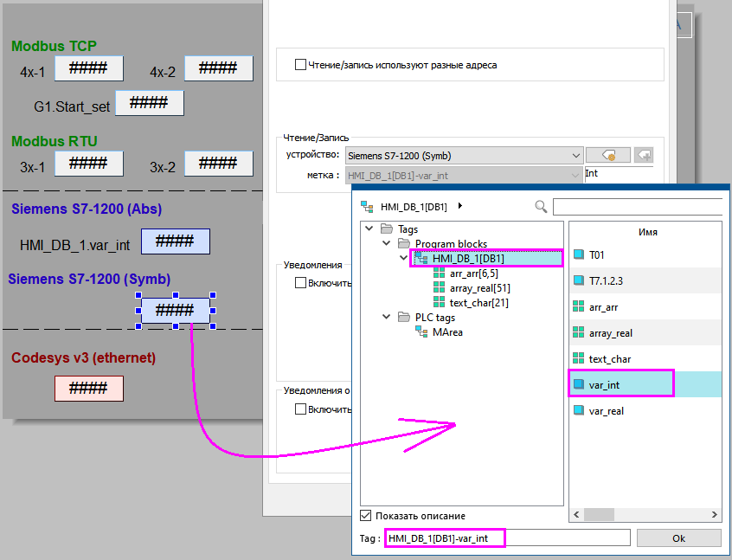The image size is (732, 560).
Task: Click the text_char array icon in the name list
Action: (578, 358)
